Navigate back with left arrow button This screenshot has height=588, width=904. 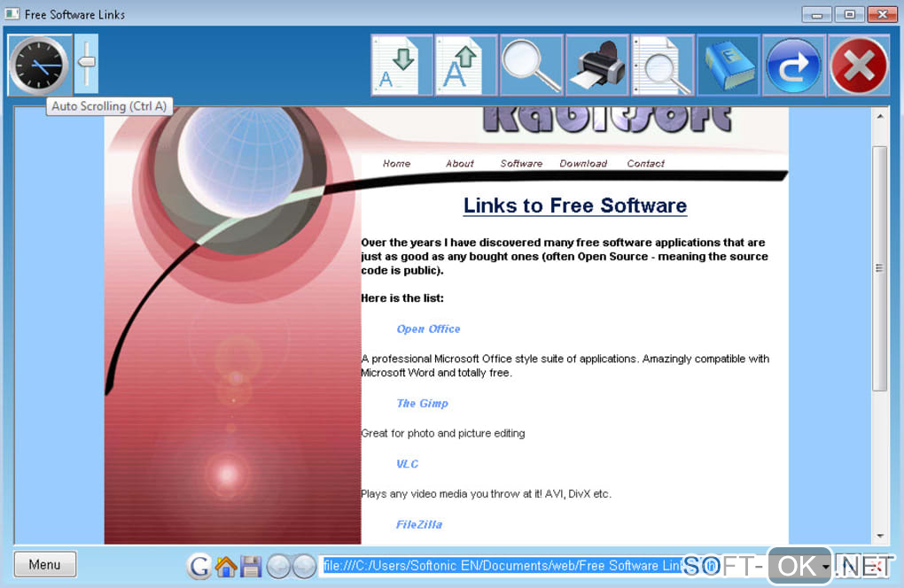coord(278,567)
